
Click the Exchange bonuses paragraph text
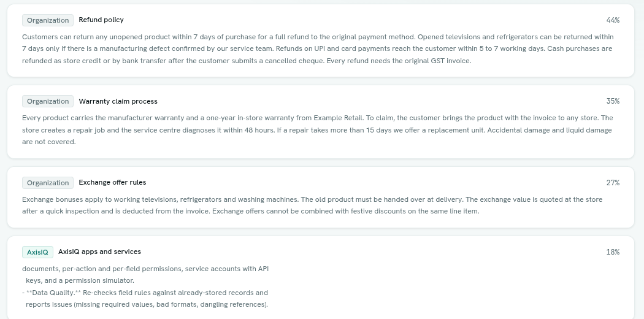(312, 206)
